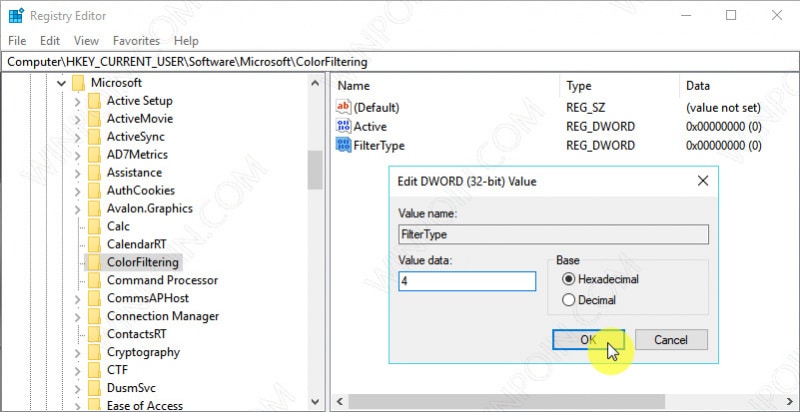Viewport: 800px width, 412px height.
Task: Click the Assistance folder icon
Action: (94, 172)
